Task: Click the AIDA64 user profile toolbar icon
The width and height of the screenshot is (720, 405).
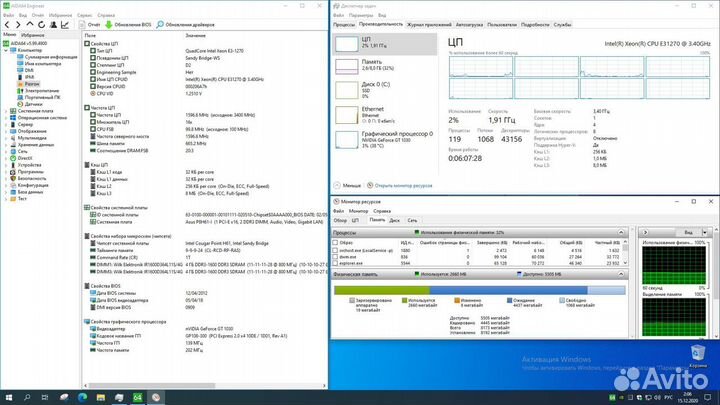Action: (x=53, y=25)
